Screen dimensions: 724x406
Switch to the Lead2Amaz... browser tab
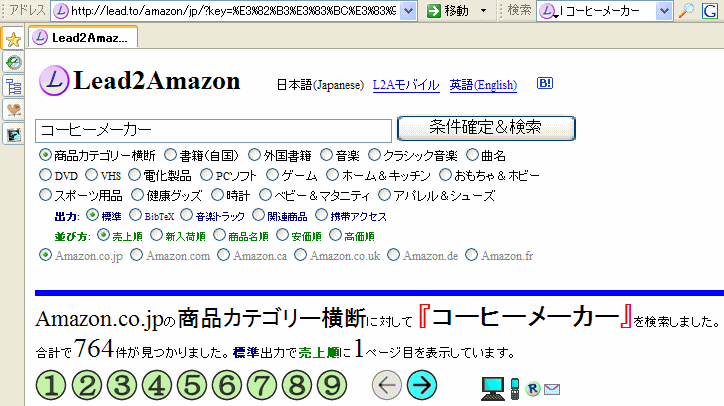point(83,37)
